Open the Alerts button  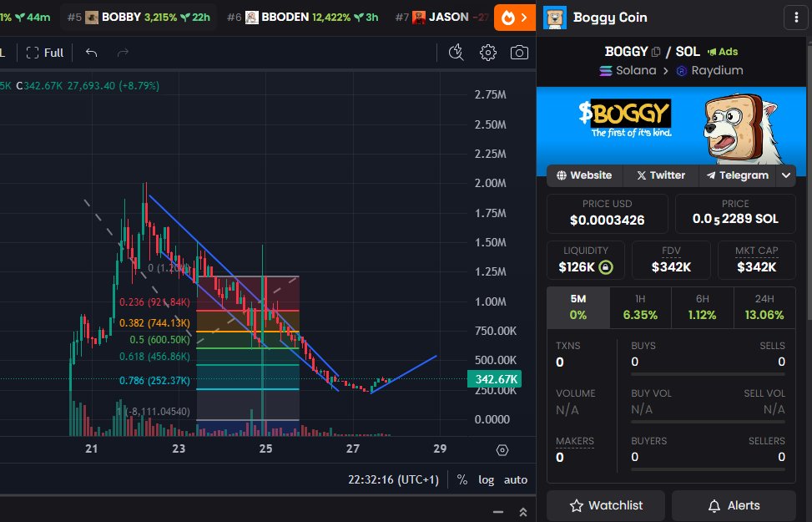tap(734, 505)
